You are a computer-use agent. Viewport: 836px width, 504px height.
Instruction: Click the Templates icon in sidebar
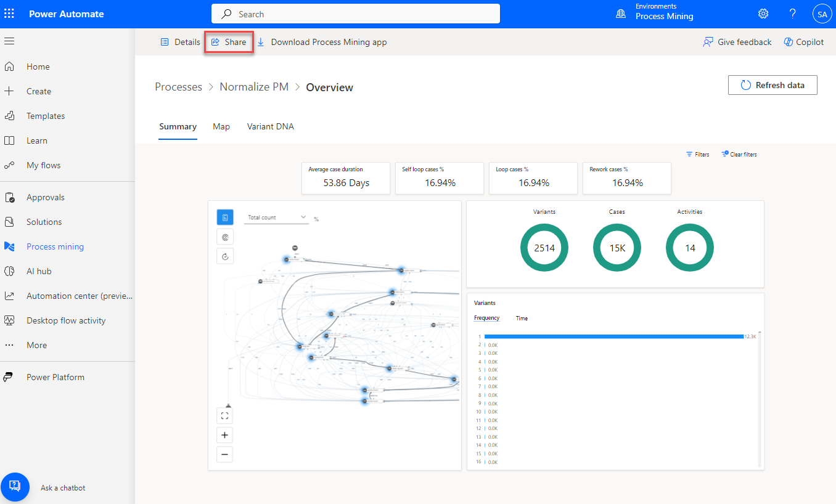[9, 116]
